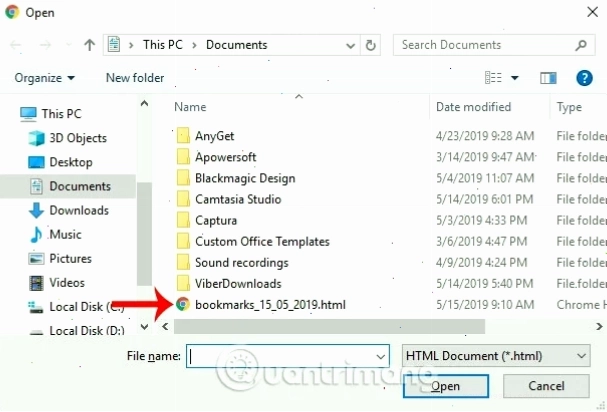This screenshot has width=607, height=412.
Task: Click the Chrome icon of bookmarks_15_05_2019.html
Action: [183, 304]
